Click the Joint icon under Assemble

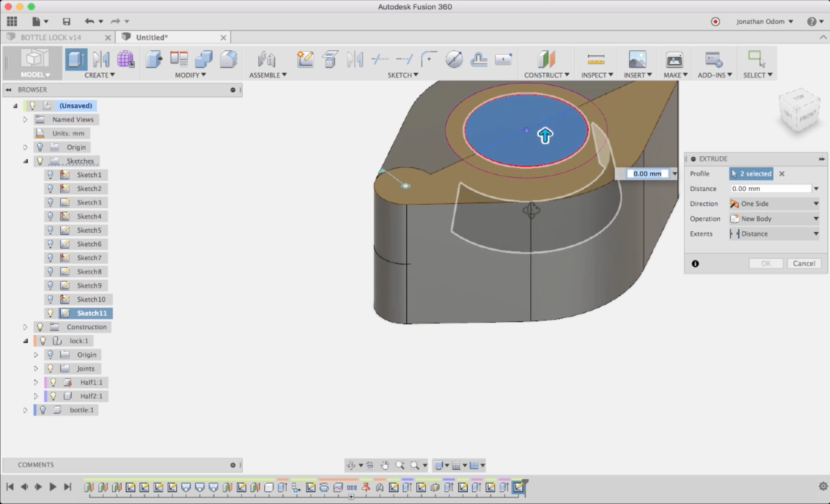tap(267, 59)
